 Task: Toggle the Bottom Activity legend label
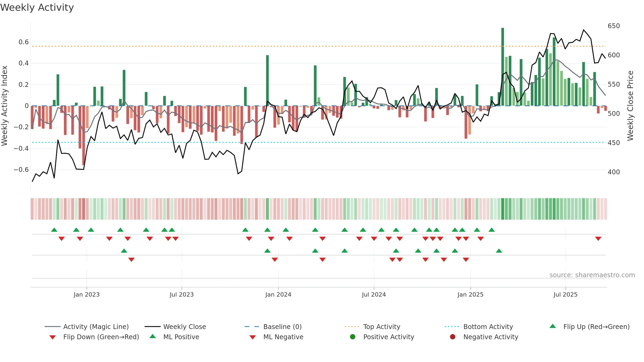tap(488, 327)
